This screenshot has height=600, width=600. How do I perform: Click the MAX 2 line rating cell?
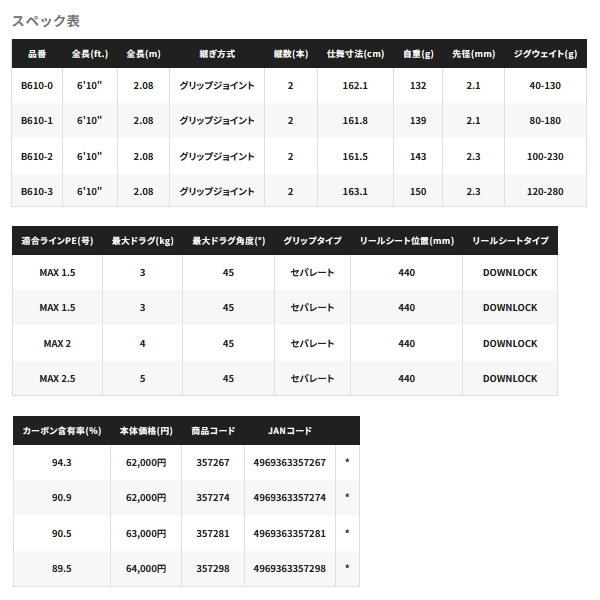click(57, 344)
